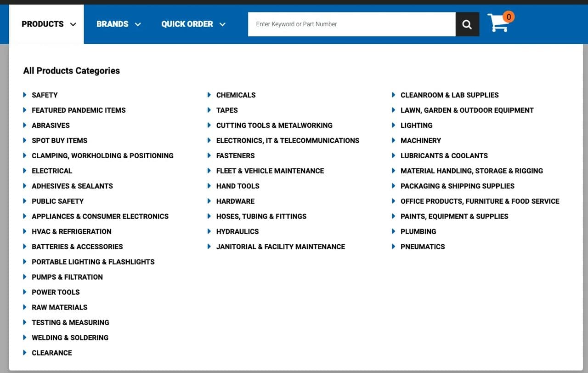Go to Testing & Measuring
The image size is (588, 373).
coord(70,323)
